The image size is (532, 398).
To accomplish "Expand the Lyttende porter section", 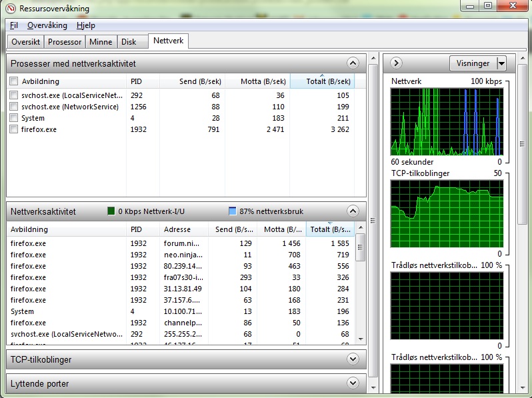I will 353,383.
